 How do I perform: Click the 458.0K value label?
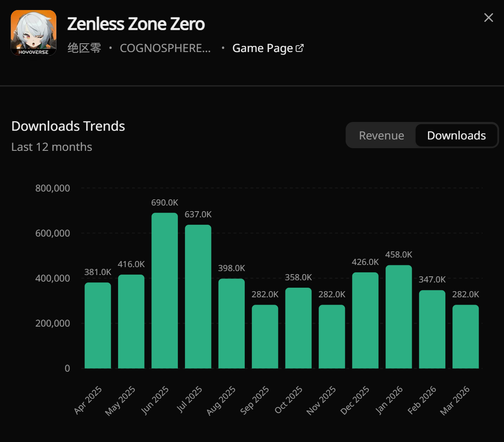[399, 254]
